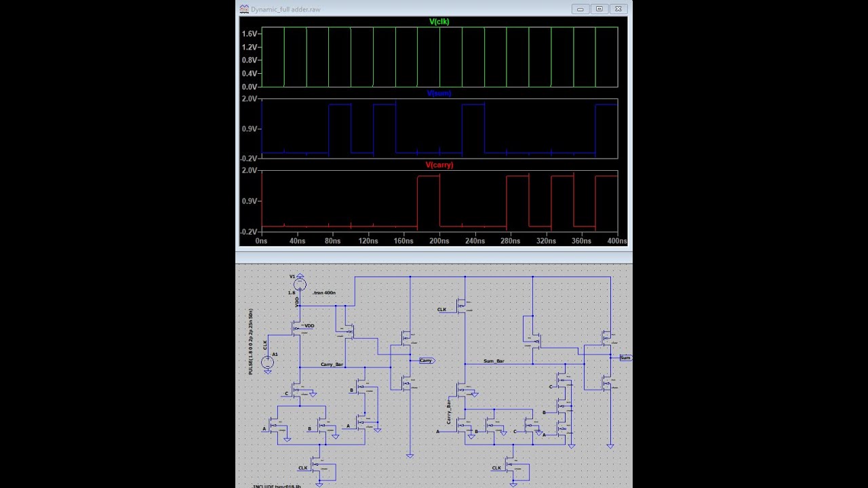The width and height of the screenshot is (868, 488).
Task: Click the 40ns time axis label
Action: click(x=297, y=241)
